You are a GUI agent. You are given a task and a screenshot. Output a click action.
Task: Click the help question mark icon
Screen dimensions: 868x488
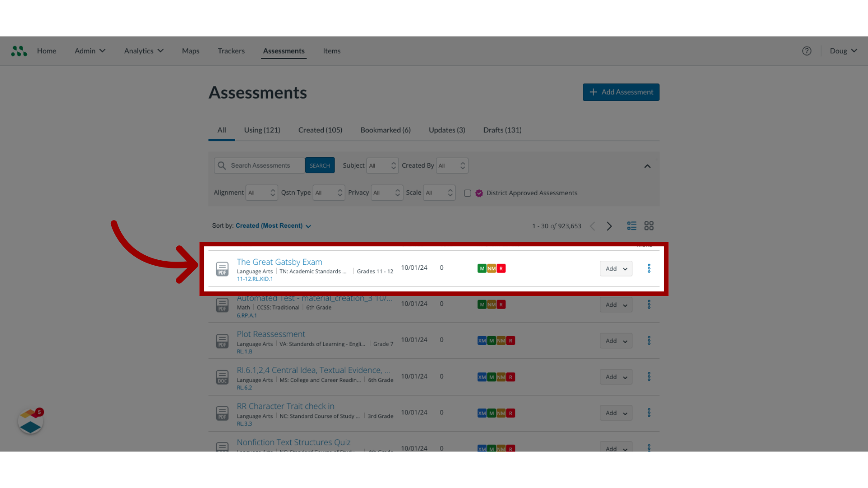coord(807,51)
